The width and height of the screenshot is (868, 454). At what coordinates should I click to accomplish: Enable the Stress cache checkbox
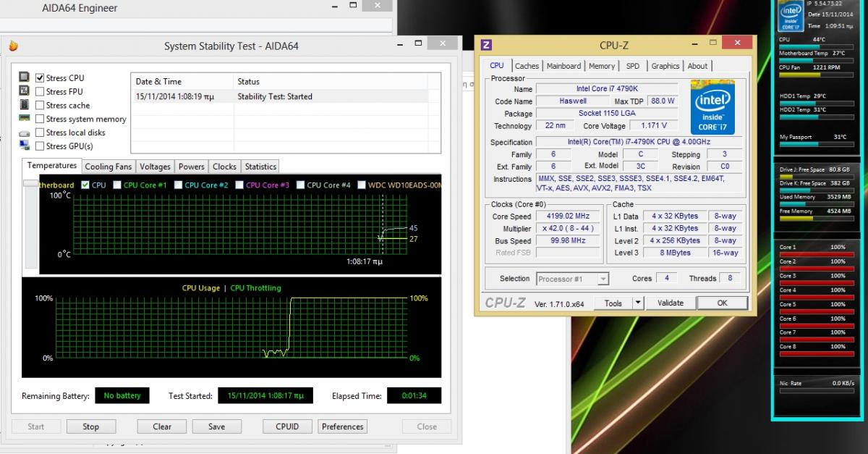pyautogui.click(x=40, y=105)
